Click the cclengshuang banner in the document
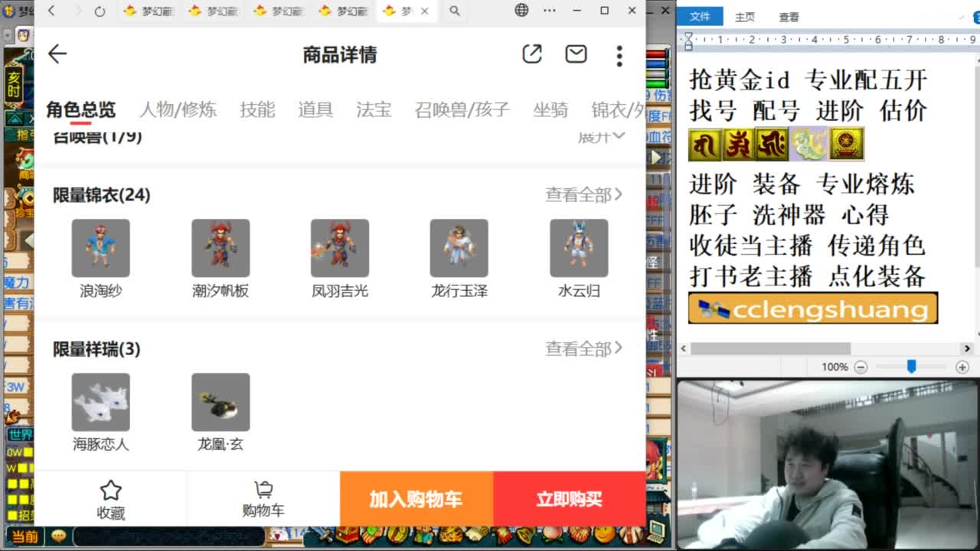This screenshot has width=980, height=551. pyautogui.click(x=813, y=308)
